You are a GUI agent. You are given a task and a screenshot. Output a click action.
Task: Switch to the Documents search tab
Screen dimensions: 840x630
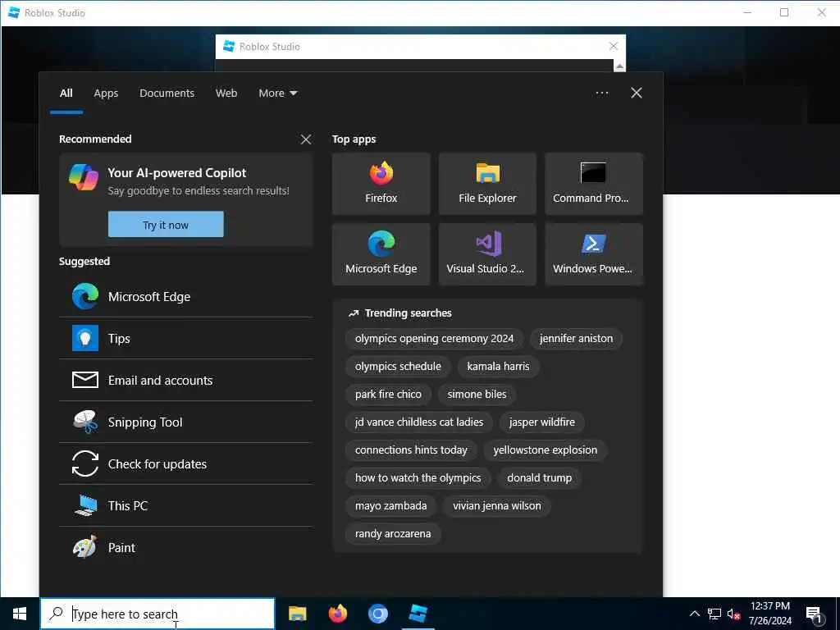coord(167,94)
